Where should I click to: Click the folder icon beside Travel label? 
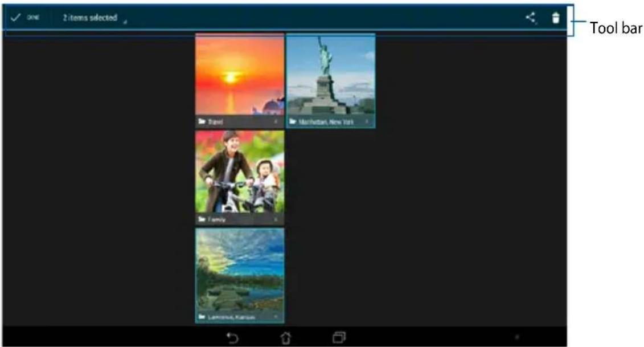(202, 121)
